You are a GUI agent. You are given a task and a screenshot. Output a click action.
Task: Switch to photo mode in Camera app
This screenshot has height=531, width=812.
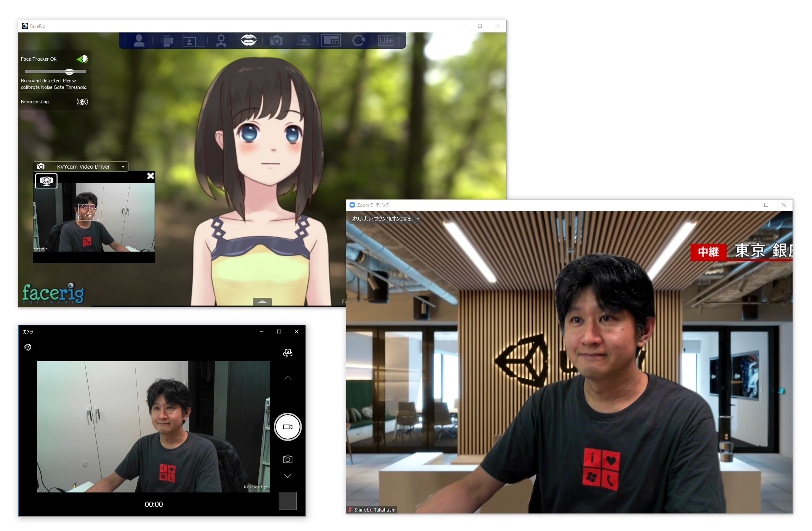[288, 460]
